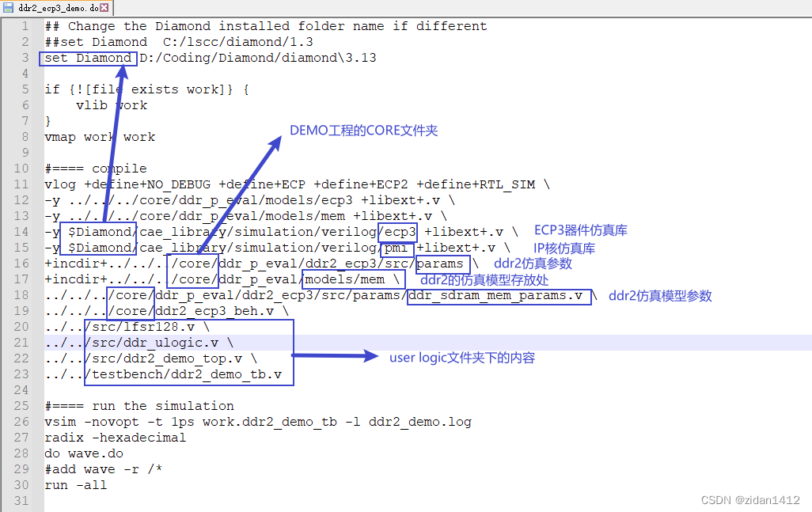This screenshot has height=512, width=812.
Task: Select the 'ecp3' highlighted box on line 14
Action: point(397,232)
